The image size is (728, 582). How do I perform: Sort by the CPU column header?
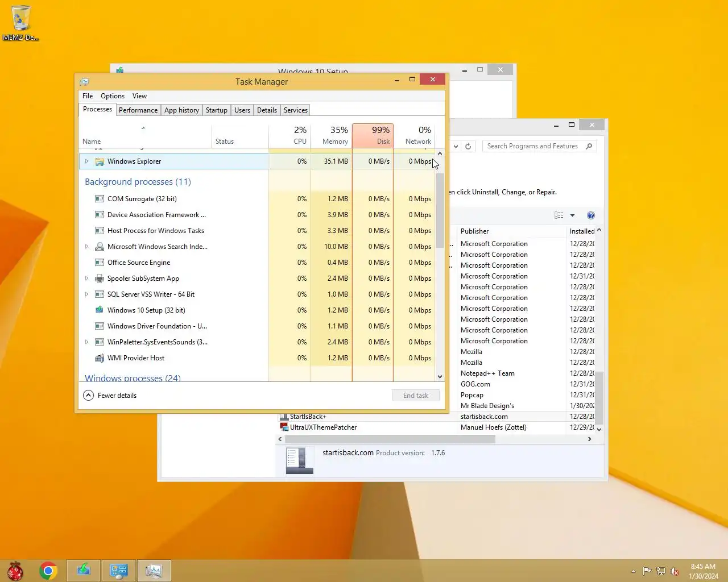click(x=289, y=135)
